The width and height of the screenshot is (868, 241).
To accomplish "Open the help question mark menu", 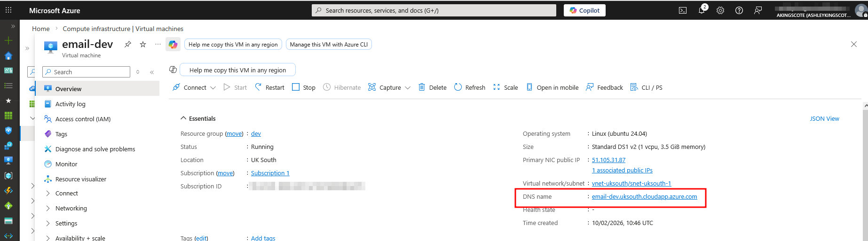I will [x=739, y=10].
